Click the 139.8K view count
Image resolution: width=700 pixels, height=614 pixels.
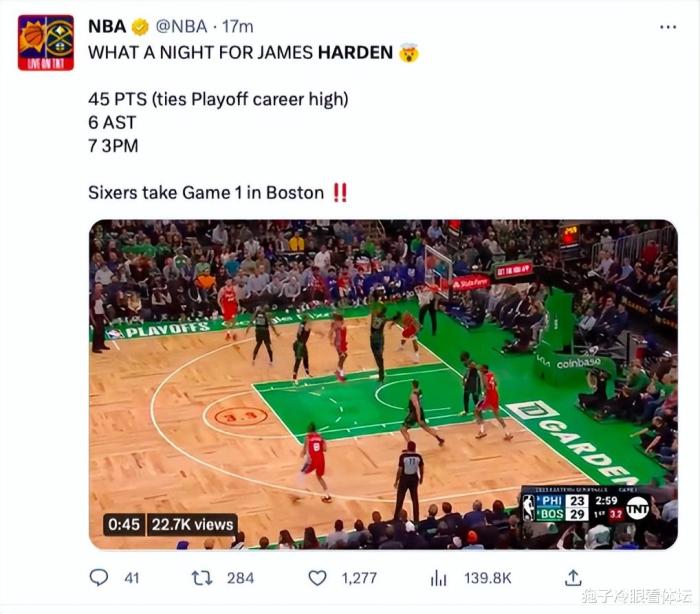[488, 578]
